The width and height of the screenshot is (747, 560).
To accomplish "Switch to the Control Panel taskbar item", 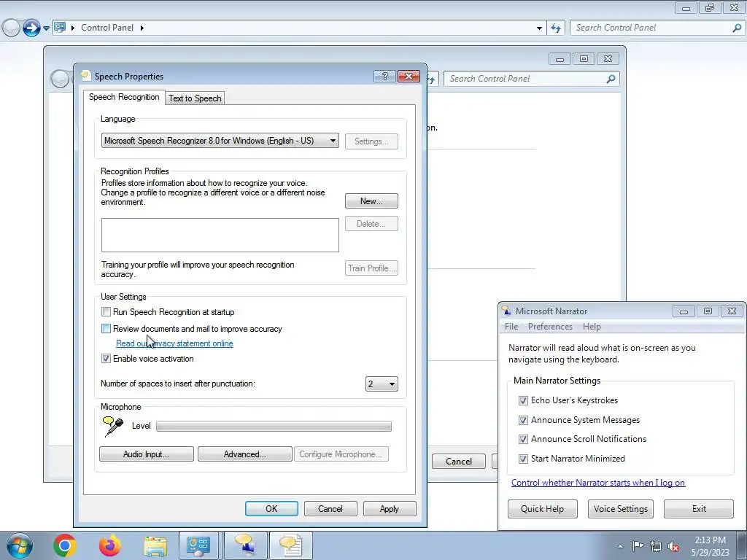I will click(x=198, y=545).
